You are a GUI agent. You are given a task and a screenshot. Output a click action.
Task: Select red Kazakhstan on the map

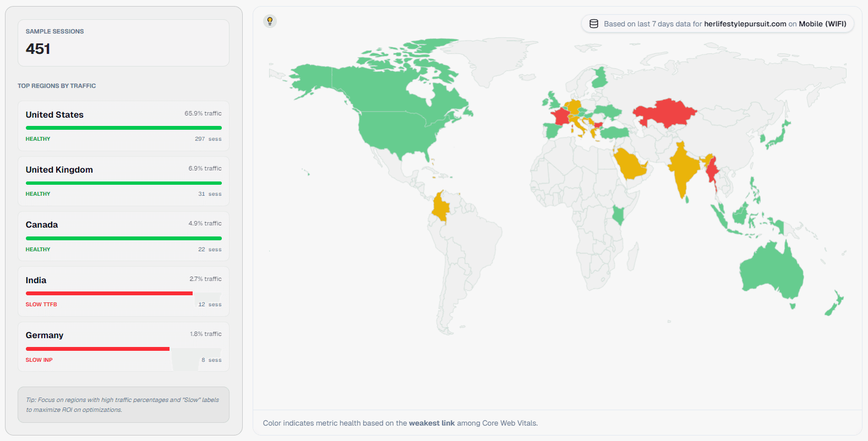[x=664, y=113]
